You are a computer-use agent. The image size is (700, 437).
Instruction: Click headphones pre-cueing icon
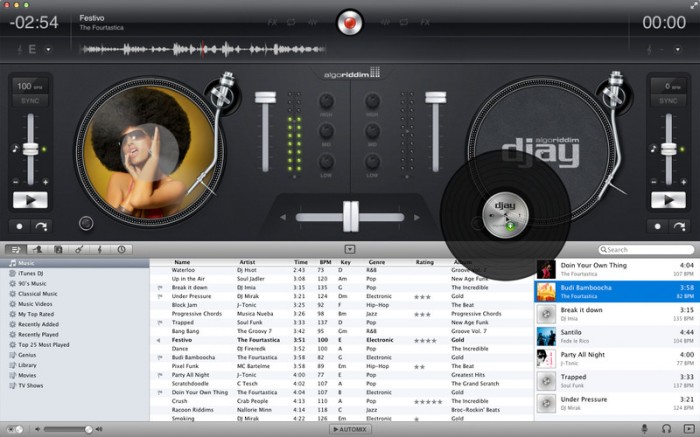667,429
